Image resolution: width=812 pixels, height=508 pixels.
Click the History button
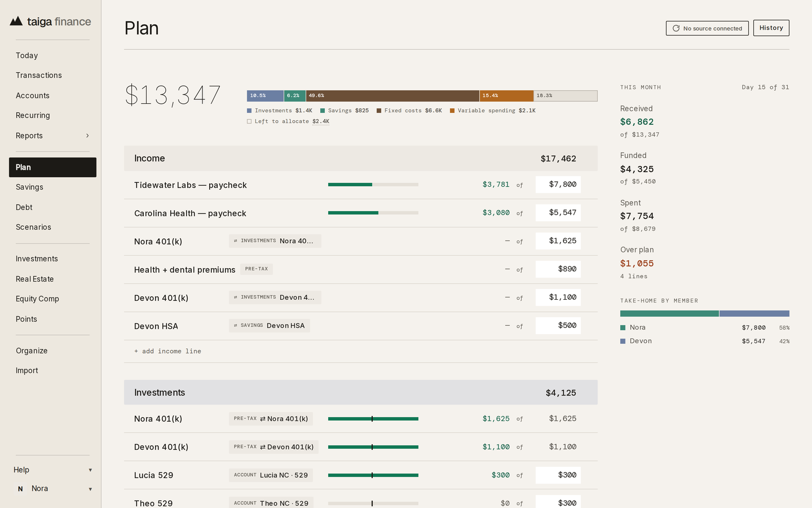click(771, 28)
